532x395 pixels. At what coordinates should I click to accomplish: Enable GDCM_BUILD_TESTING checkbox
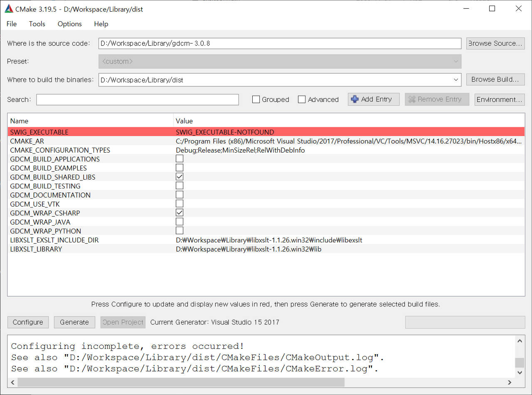180,186
